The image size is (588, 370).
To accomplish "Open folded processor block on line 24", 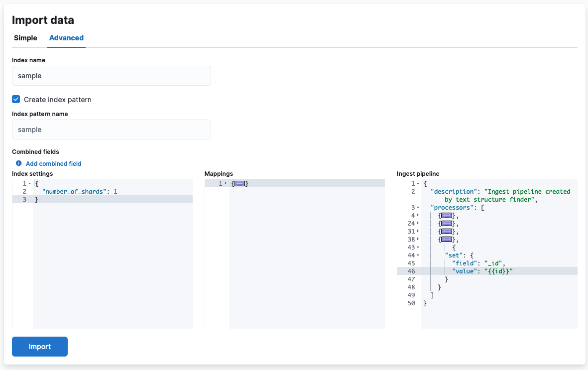I will click(x=446, y=223).
